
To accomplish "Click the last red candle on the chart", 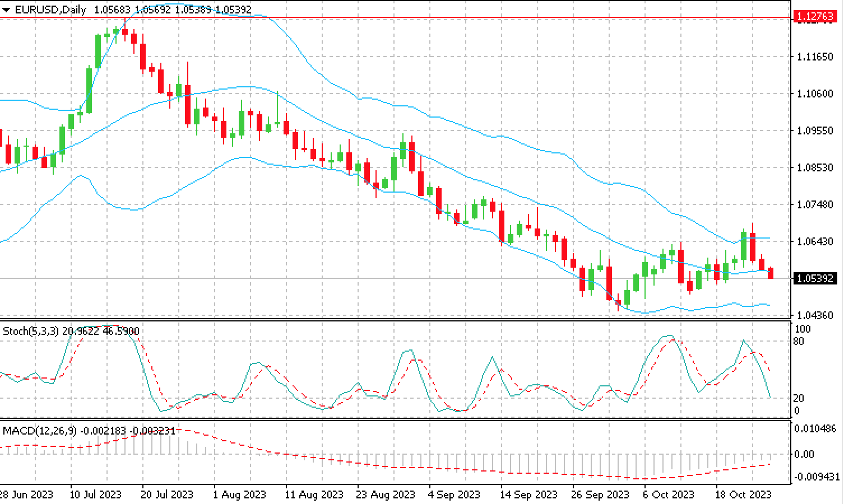I will (x=771, y=273).
